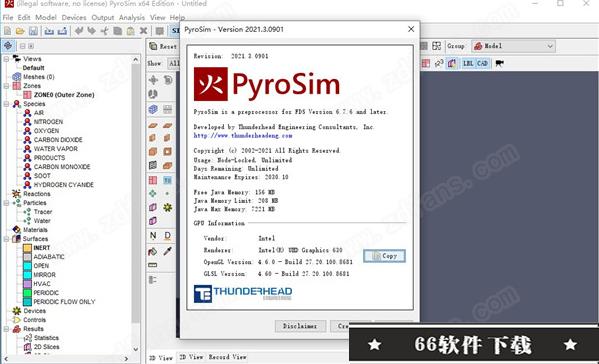
Task: Click the Delete X toolbar icon
Action: pyautogui.click(x=144, y=31)
